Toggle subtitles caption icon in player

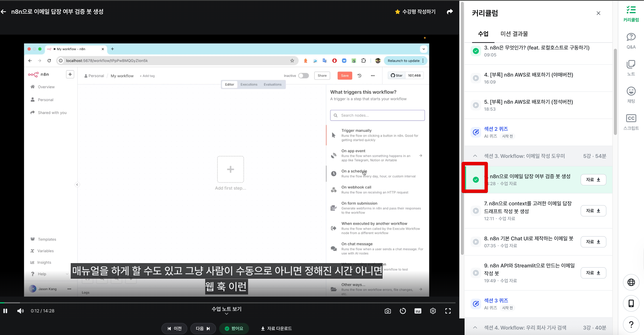pos(418,311)
